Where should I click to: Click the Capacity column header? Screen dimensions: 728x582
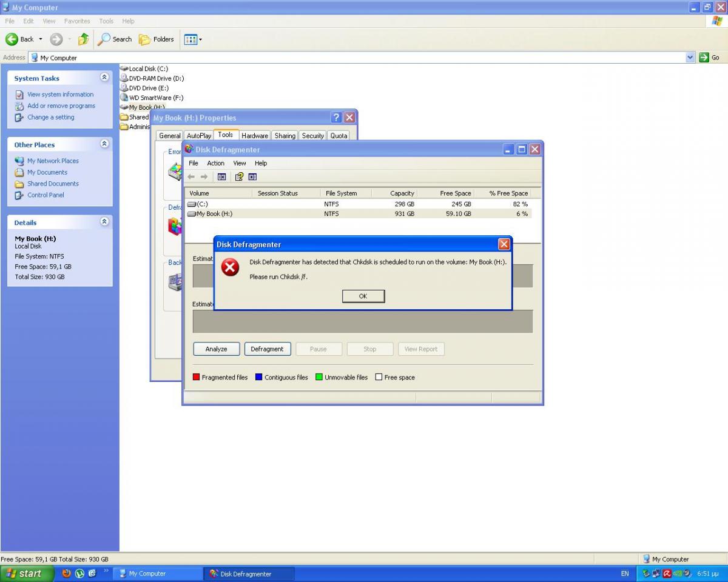pos(394,193)
